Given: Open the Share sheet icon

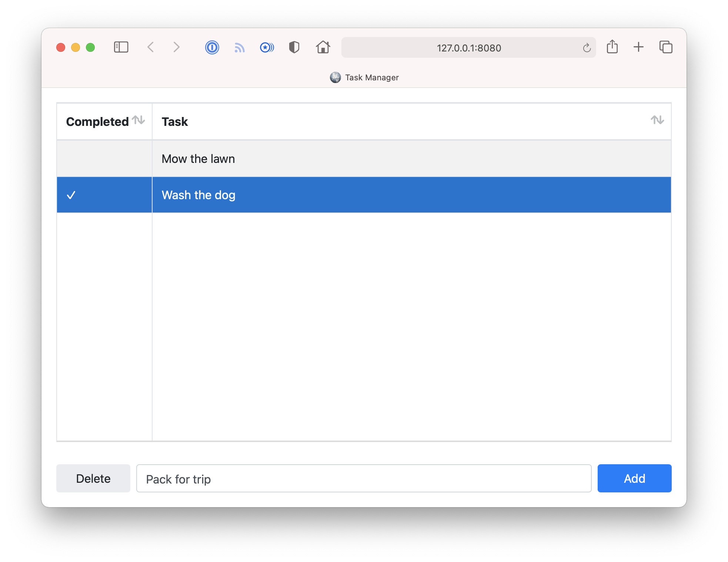Looking at the screenshot, I should click(x=612, y=47).
